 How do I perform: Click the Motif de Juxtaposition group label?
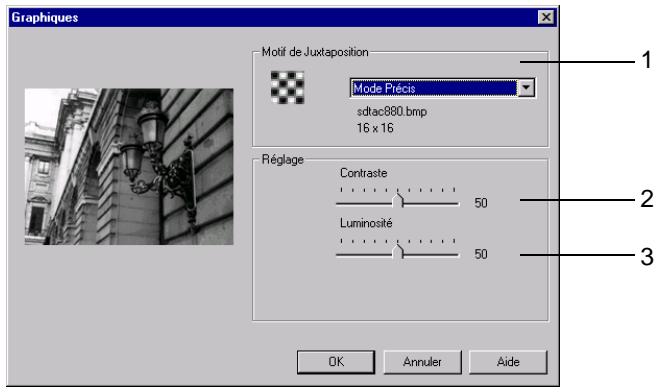click(315, 52)
